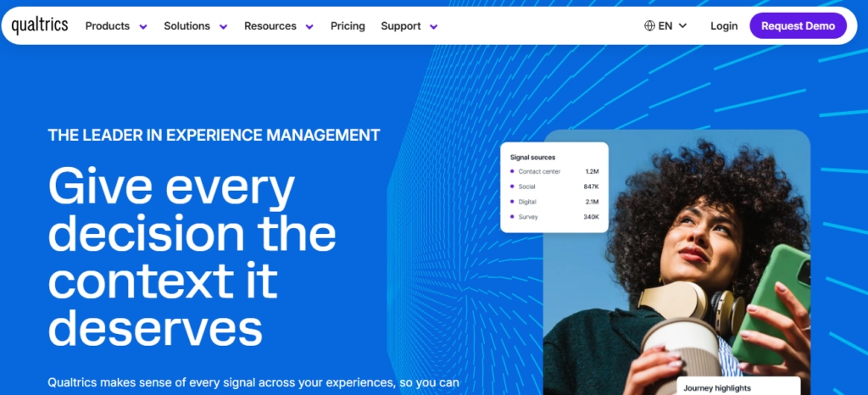868x395 pixels.
Task: Click the 847K value for Social
Action: coord(591,186)
